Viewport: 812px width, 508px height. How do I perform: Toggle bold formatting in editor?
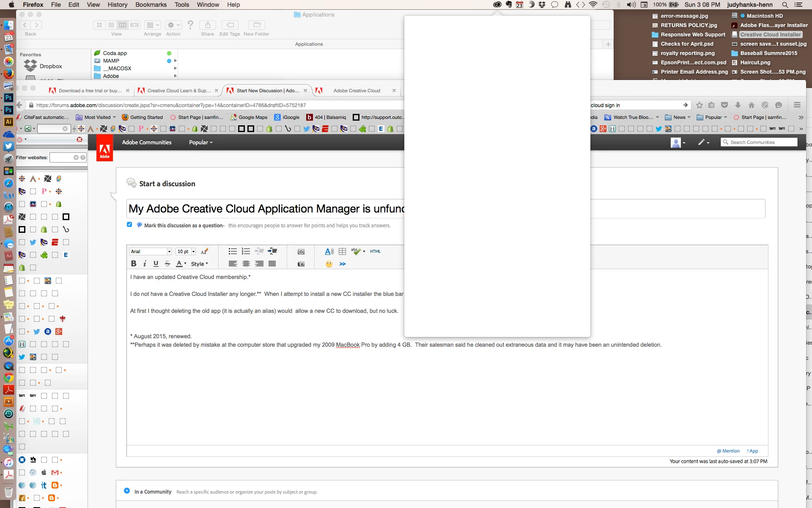[x=134, y=264]
